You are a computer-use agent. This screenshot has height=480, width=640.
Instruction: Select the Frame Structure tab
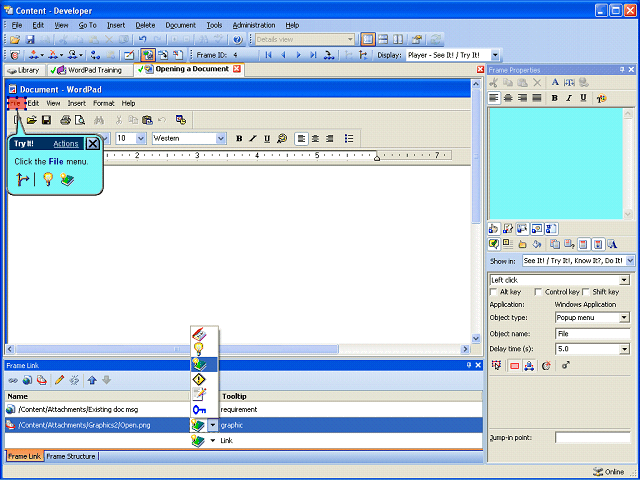pyautogui.click(x=71, y=456)
